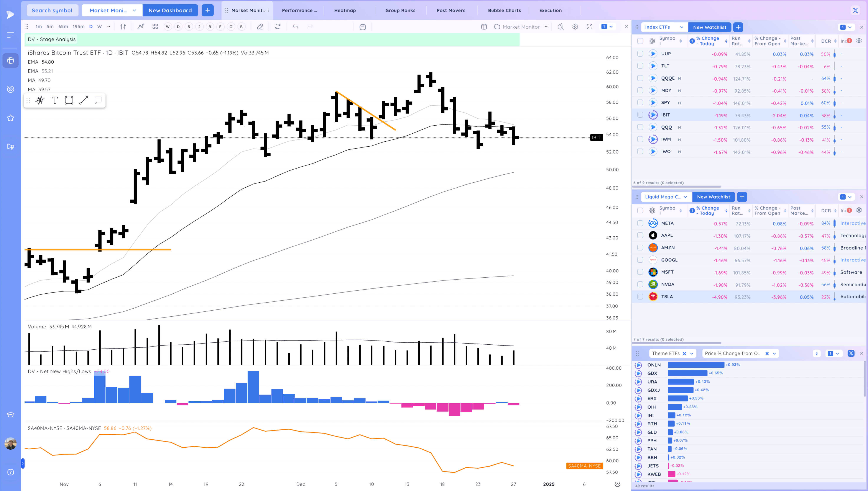The height and width of the screenshot is (491, 868).
Task: Click the New Dashboard button
Action: [x=170, y=10]
